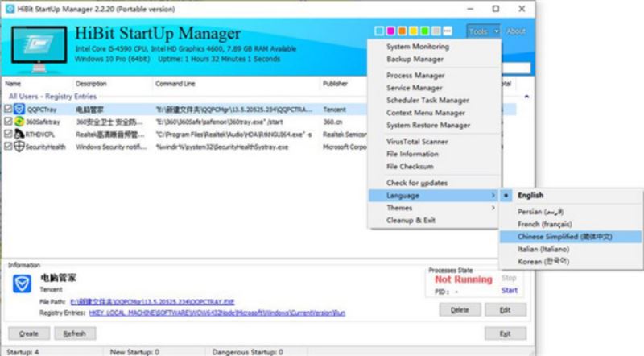Screen dimensions: 644x356
Task: Collapse the All Users Registry Entries group
Action: coord(526,97)
